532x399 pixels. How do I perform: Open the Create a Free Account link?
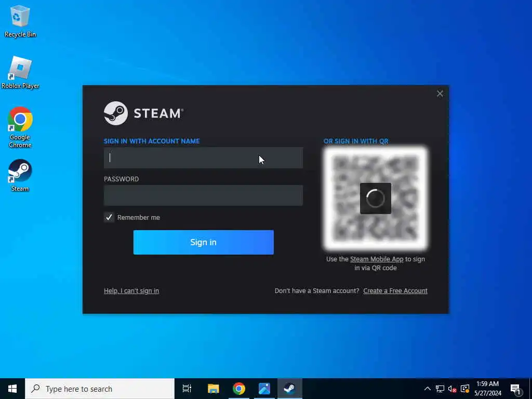395,291
